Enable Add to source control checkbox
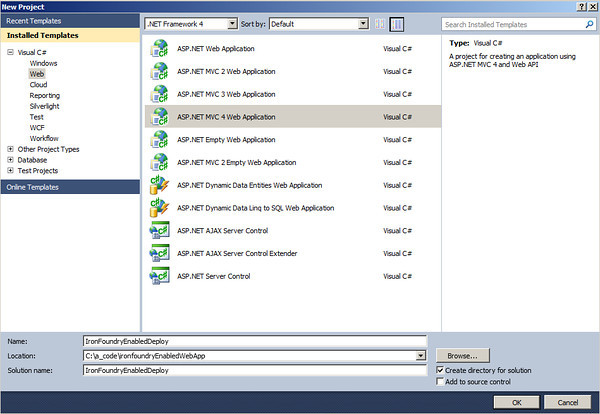Image resolution: width=600 pixels, height=414 pixels. [x=440, y=381]
